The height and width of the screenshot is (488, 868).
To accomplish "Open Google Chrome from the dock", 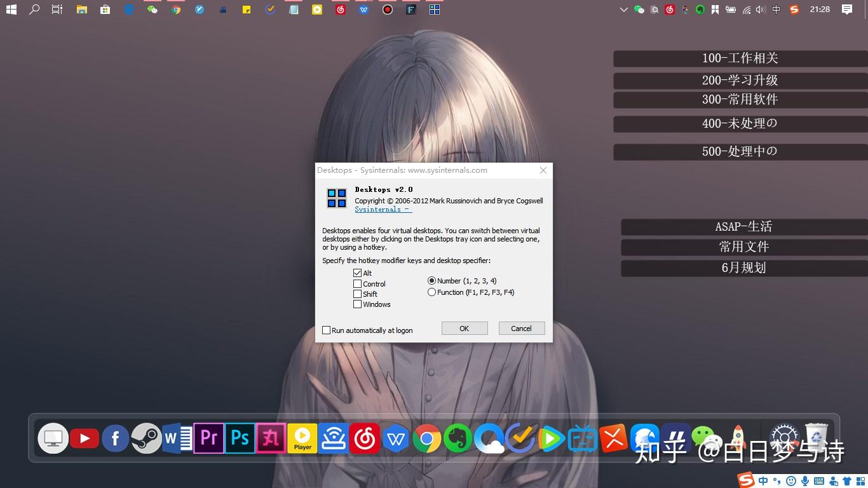I will point(427,438).
